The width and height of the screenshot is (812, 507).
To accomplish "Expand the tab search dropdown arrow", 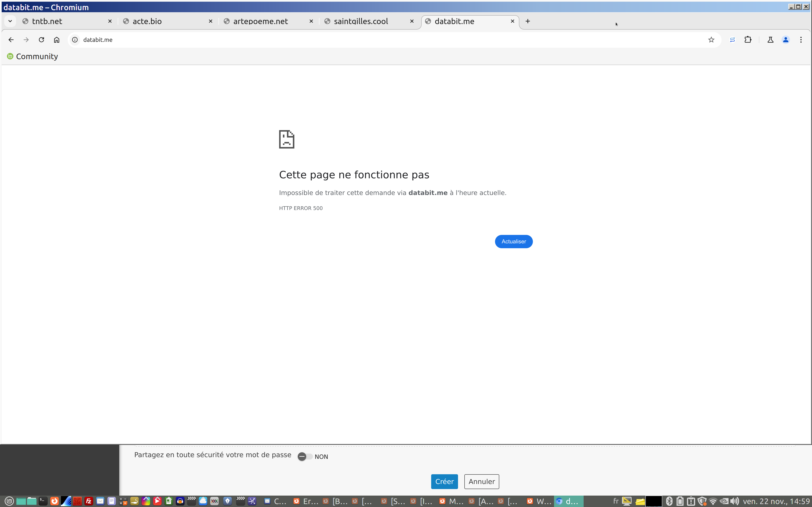I will click(10, 21).
